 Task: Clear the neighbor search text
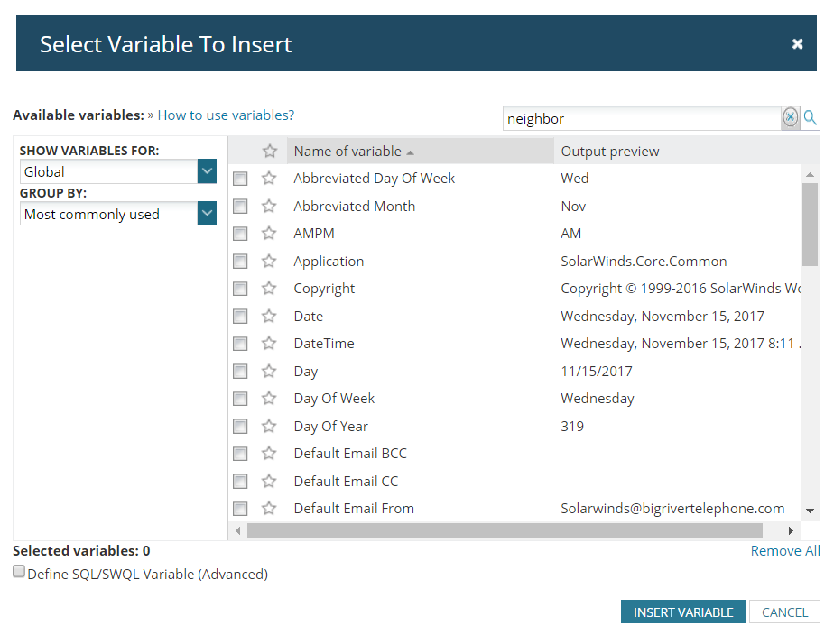point(790,117)
